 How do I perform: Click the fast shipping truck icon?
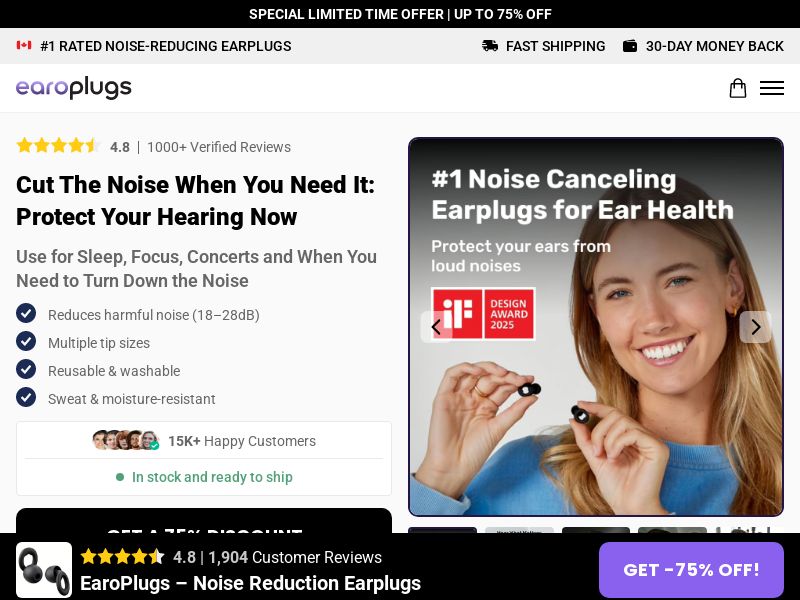pyautogui.click(x=490, y=46)
